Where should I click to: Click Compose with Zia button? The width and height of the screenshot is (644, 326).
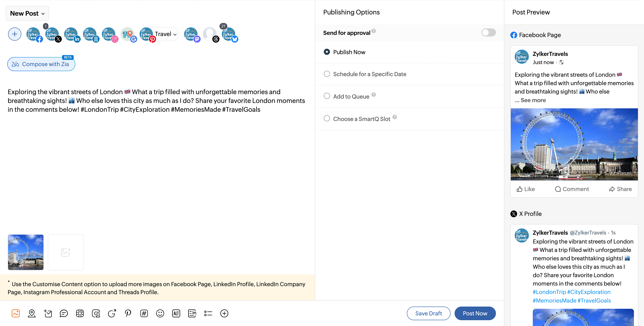[41, 64]
